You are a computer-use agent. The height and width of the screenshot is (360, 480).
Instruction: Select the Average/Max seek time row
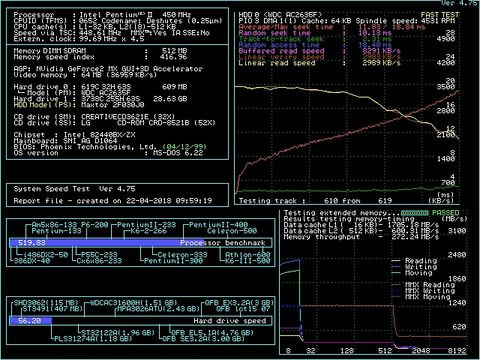[x=332, y=27]
